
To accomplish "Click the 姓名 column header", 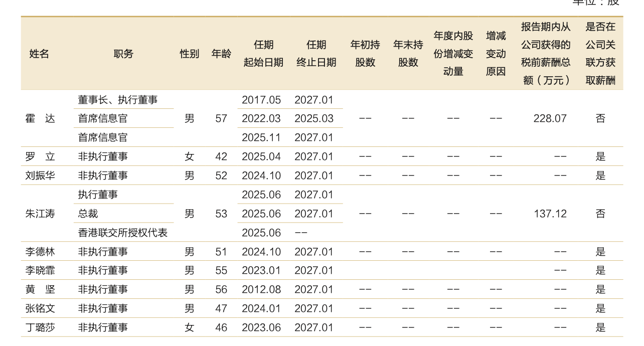I will tap(39, 54).
